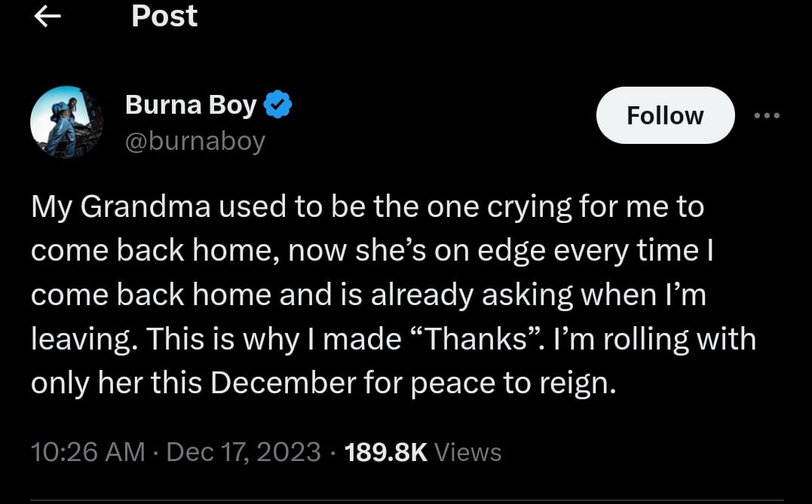Image resolution: width=812 pixels, height=504 pixels.
Task: Click the 10:26 AM timestamp
Action: pos(87,452)
